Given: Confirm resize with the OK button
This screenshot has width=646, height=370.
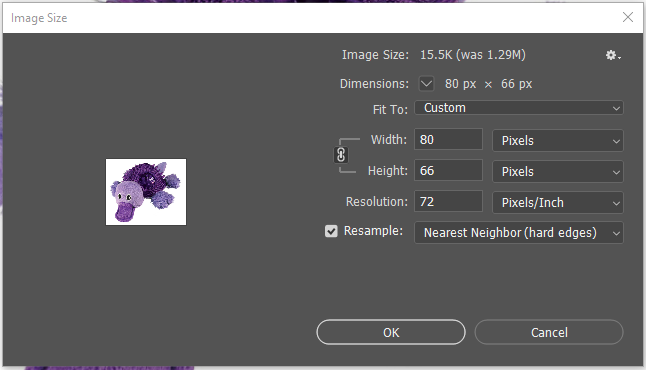Looking at the screenshot, I should tap(391, 332).
